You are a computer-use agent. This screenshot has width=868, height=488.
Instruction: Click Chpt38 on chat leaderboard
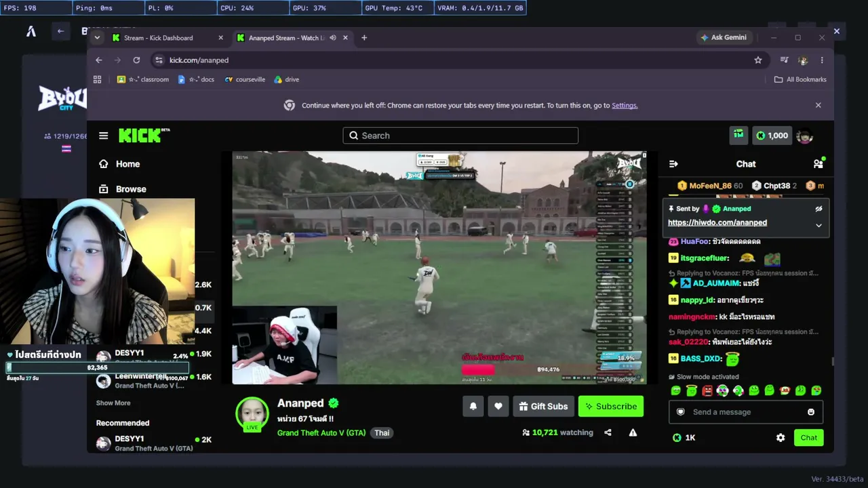(x=777, y=186)
